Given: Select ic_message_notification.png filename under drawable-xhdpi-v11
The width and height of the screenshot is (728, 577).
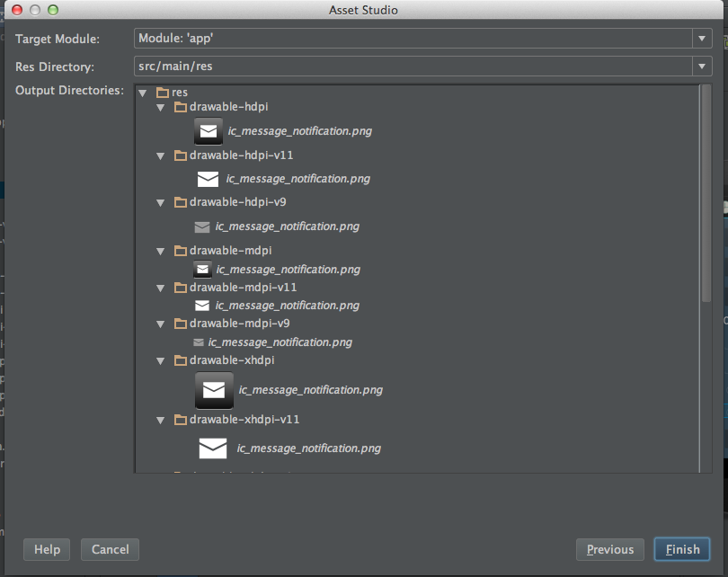Looking at the screenshot, I should click(x=309, y=448).
